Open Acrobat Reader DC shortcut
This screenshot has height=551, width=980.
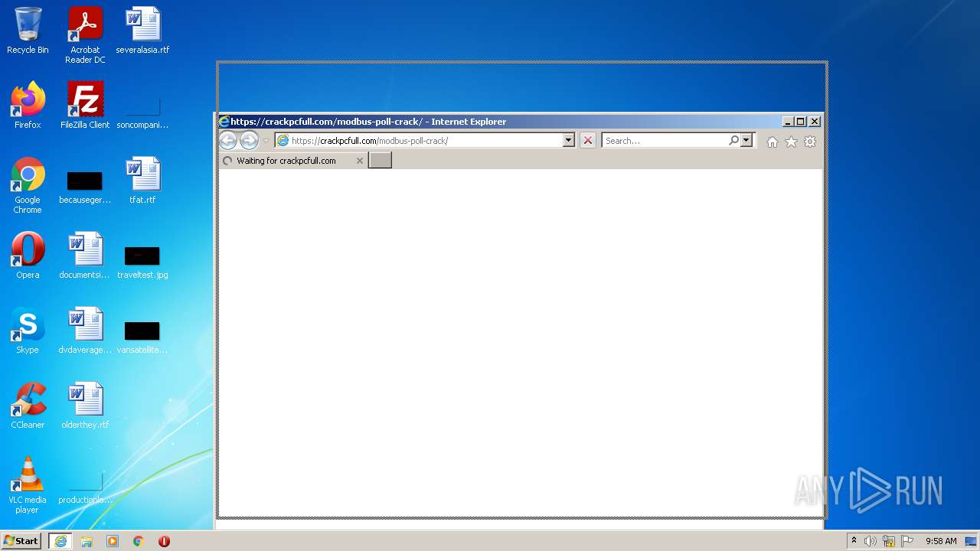pos(85,35)
